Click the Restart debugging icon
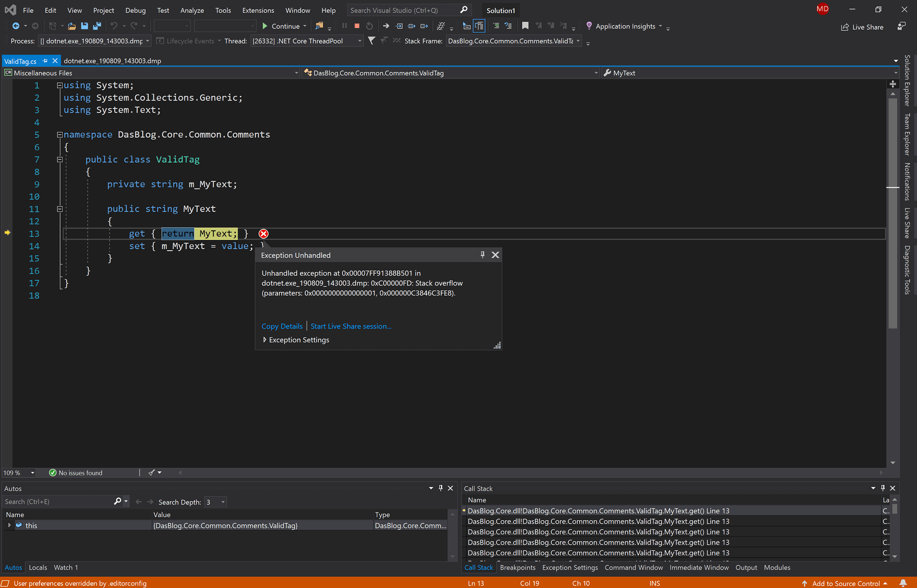Image resolution: width=917 pixels, height=588 pixels. click(369, 25)
